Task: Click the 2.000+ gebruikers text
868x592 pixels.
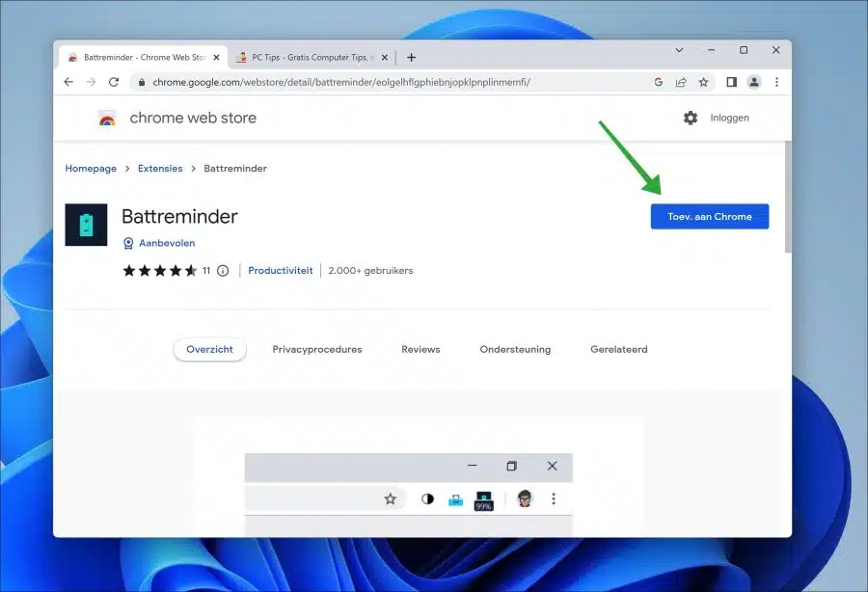Action: (370, 271)
